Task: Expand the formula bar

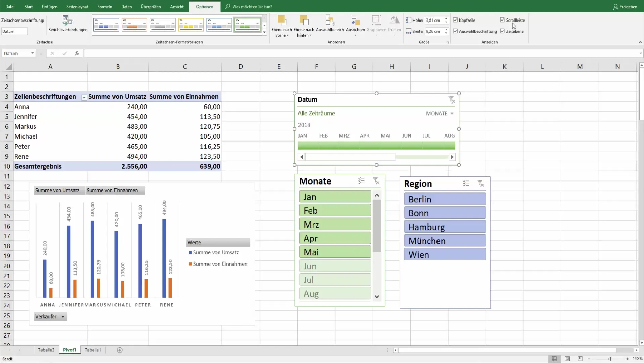Action: point(640,53)
